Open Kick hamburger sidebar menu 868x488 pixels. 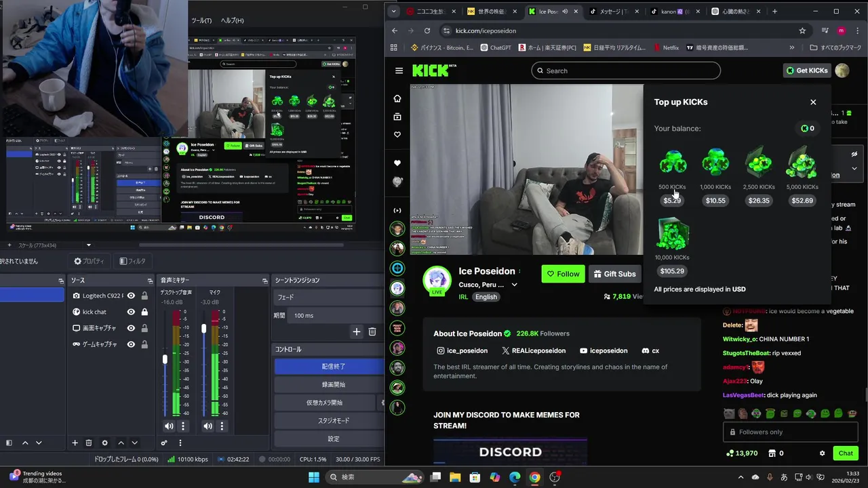coord(399,70)
